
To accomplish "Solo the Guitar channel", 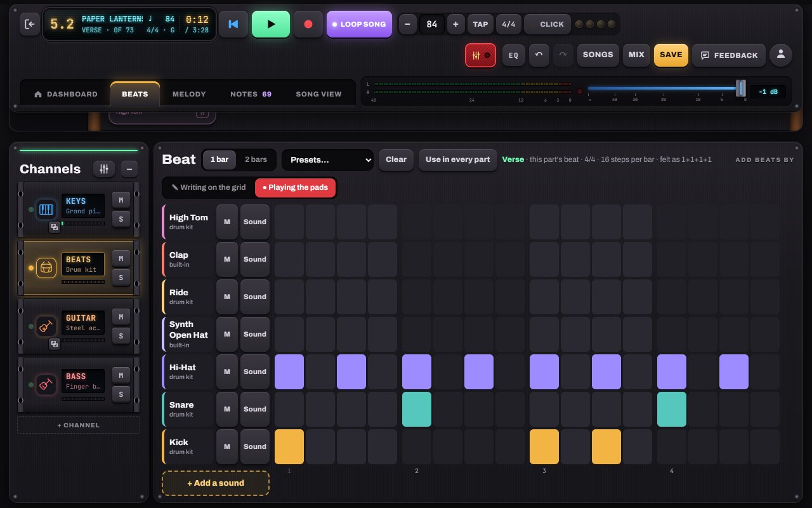I will point(121,336).
